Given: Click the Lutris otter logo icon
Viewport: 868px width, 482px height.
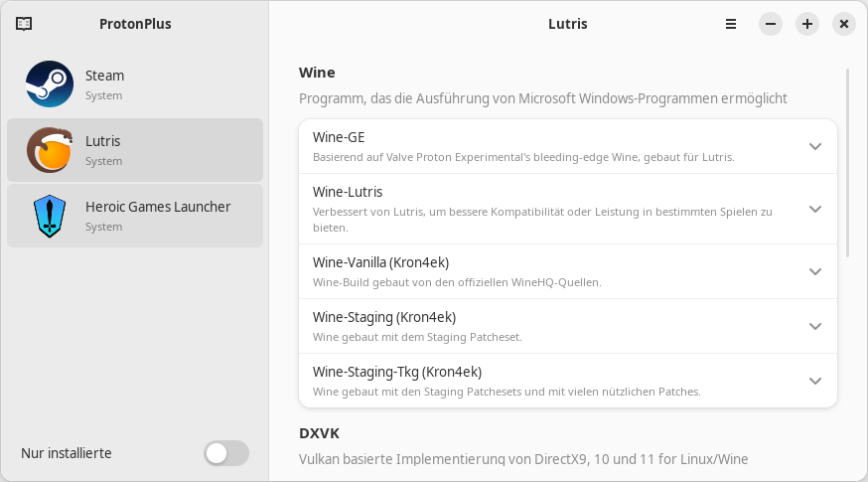Looking at the screenshot, I should point(50,150).
